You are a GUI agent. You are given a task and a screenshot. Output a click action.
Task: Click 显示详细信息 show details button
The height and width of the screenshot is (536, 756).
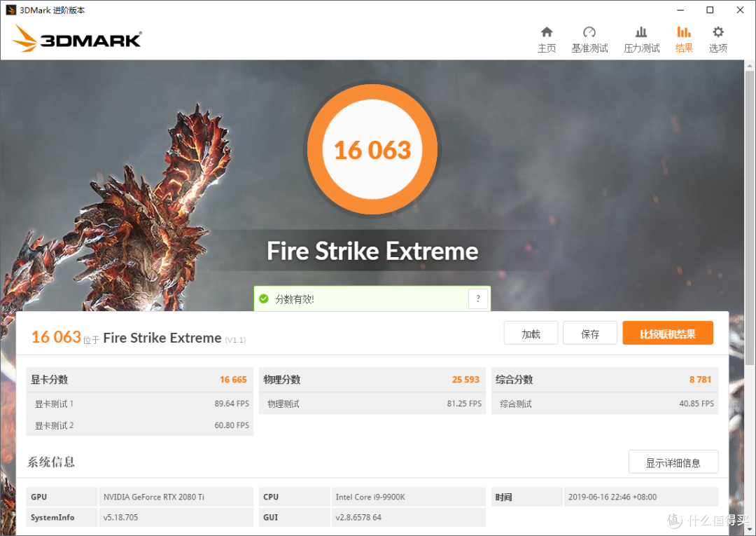pyautogui.click(x=673, y=462)
